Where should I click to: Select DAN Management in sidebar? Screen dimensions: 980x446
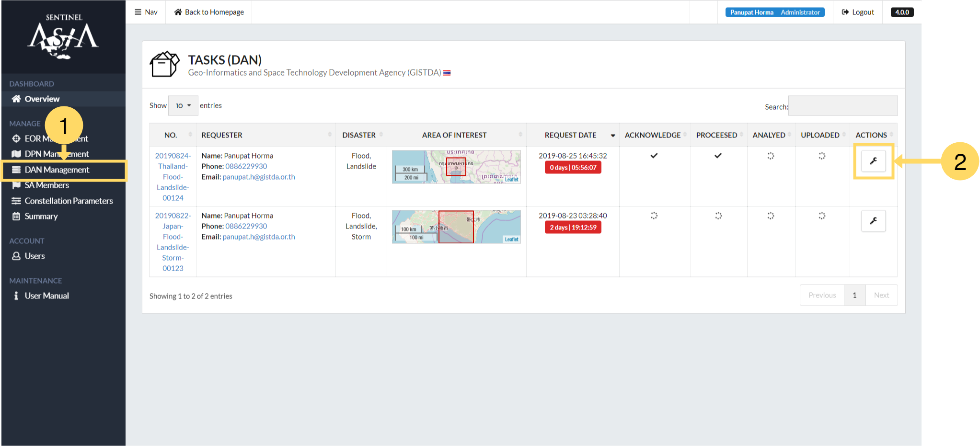pos(57,170)
